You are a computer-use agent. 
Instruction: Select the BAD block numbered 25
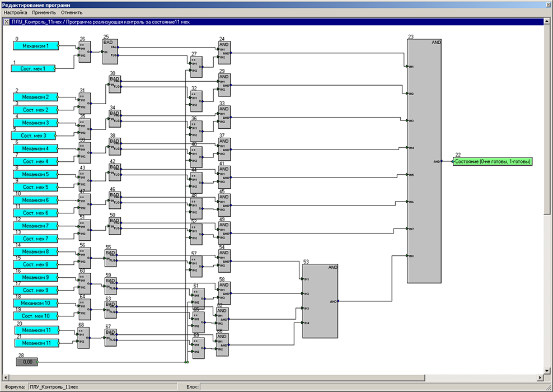(x=110, y=52)
